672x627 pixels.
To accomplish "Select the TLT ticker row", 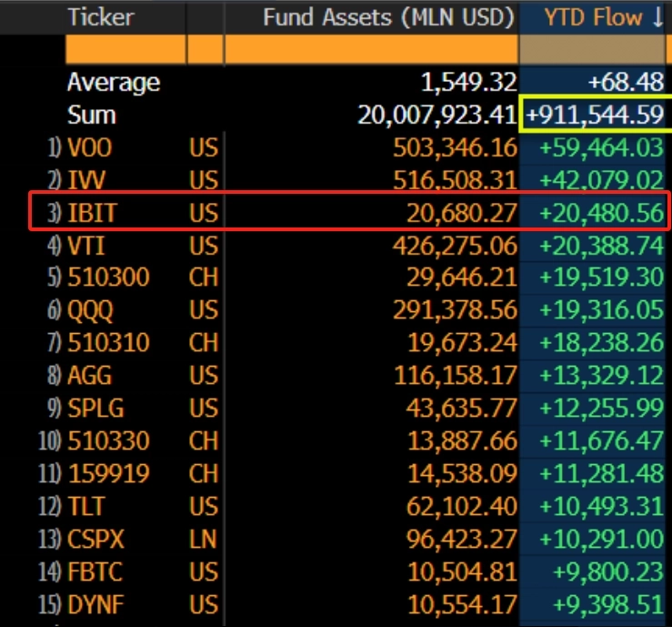I will tap(87, 507).
